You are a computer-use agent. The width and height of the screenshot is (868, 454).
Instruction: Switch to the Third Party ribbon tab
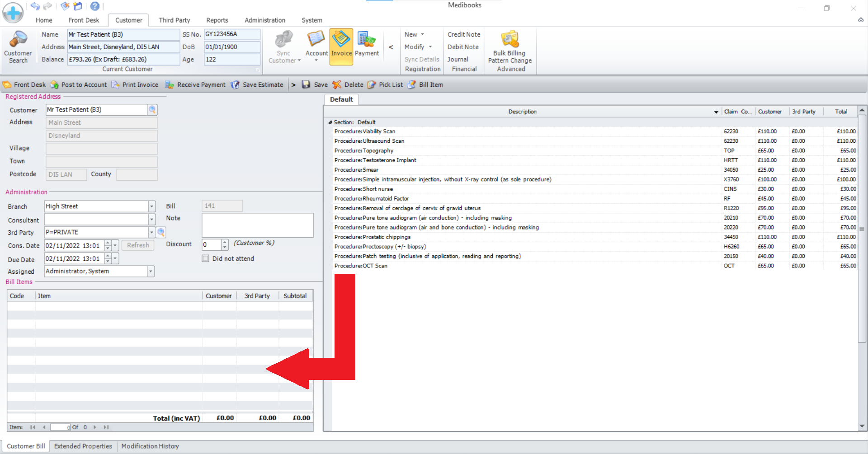174,20
